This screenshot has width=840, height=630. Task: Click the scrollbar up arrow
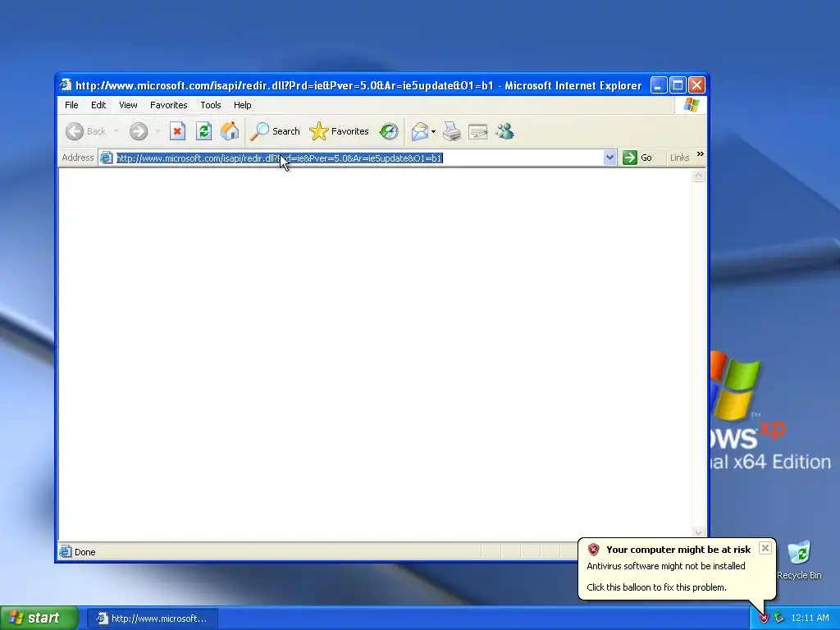pos(698,176)
